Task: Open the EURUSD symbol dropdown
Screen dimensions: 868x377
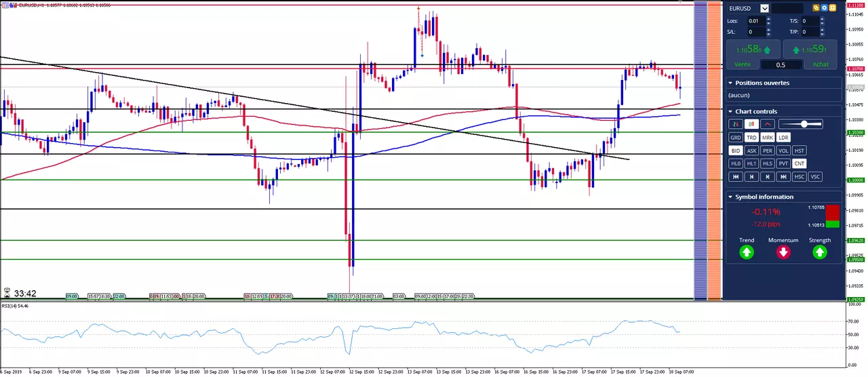Action: click(x=764, y=8)
